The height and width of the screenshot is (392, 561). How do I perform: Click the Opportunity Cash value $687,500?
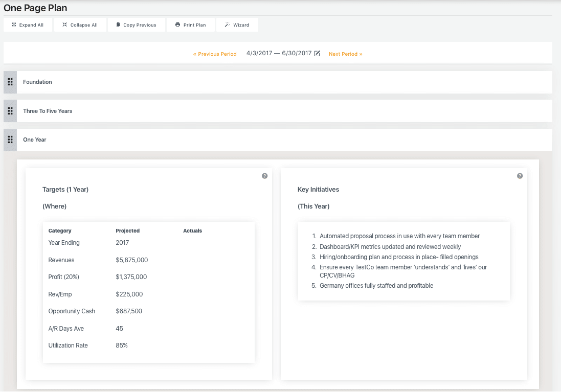[129, 311]
